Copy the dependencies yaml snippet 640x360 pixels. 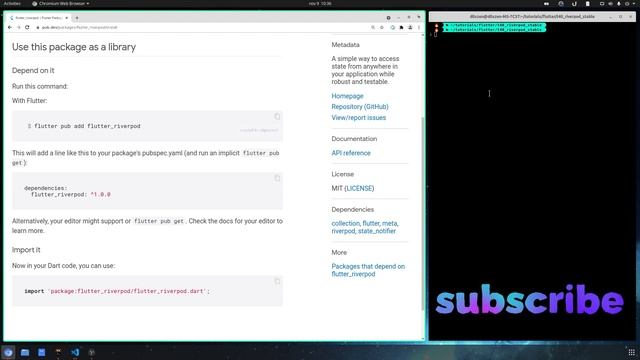point(277,178)
